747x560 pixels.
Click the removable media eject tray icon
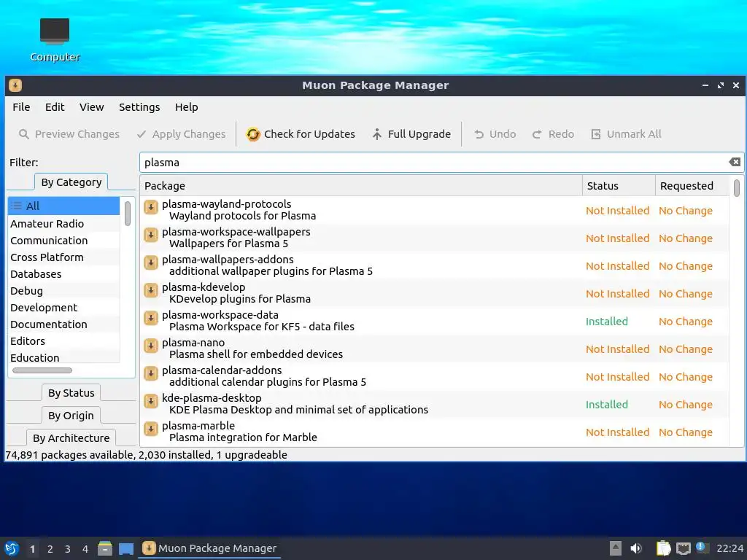point(616,548)
